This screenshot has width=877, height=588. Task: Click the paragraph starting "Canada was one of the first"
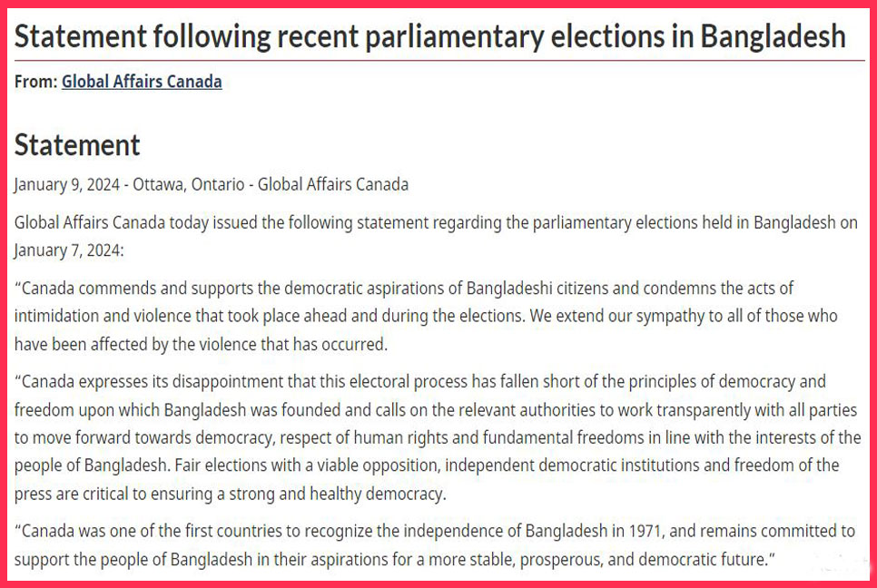435,545
